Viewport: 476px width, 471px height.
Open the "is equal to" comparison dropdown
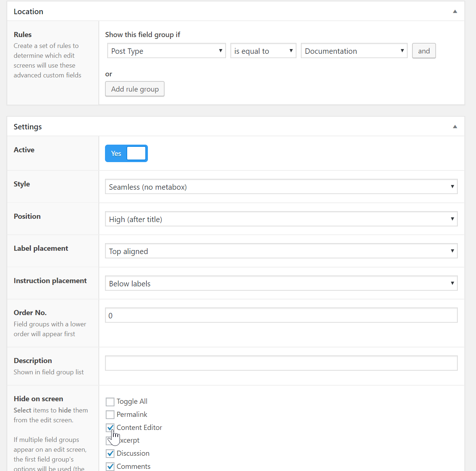tap(263, 51)
